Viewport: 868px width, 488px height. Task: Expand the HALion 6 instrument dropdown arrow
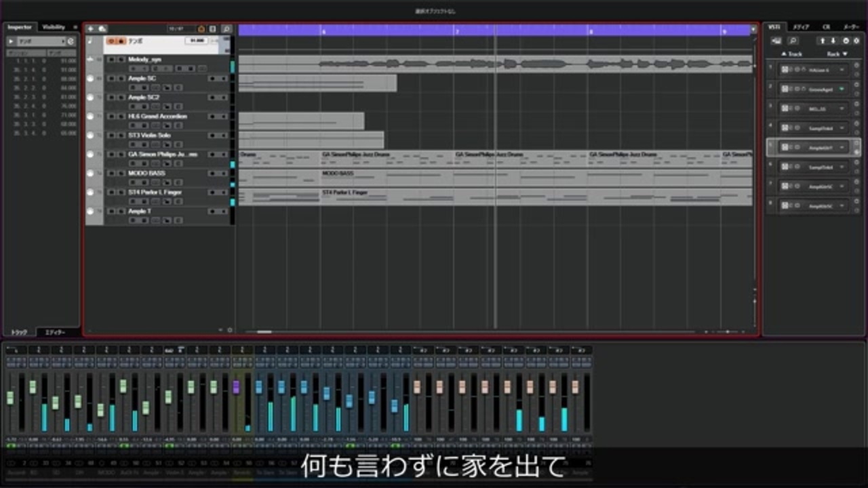coord(842,70)
